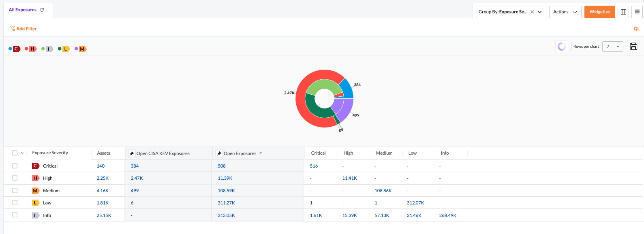644x234 pixels.
Task: Click the sort arrow on Open Exposures
Action: point(261,153)
